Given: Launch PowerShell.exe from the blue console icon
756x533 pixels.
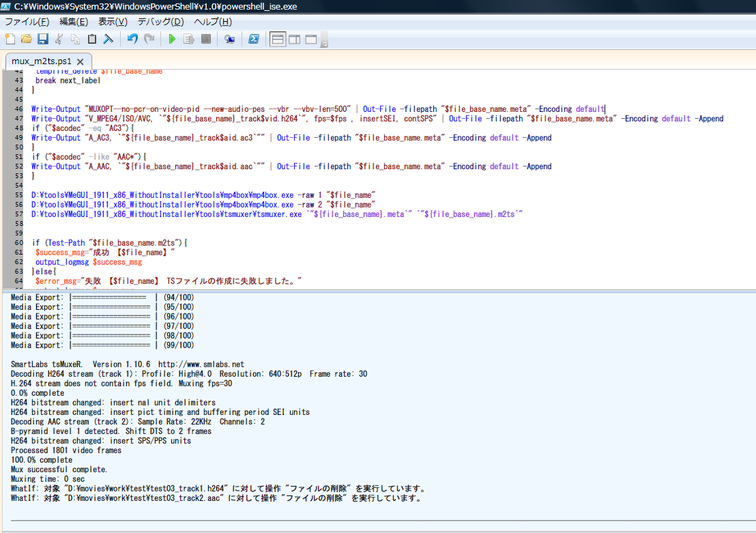Looking at the screenshot, I should 253,39.
